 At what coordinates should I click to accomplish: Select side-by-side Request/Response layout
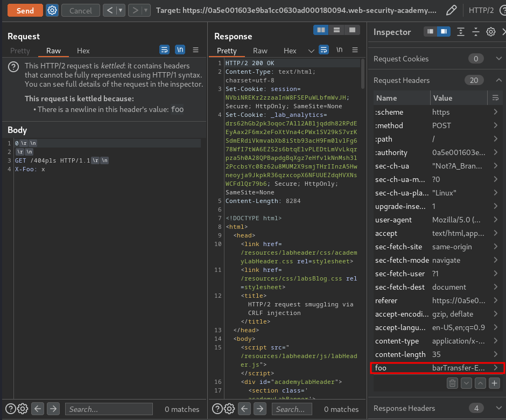[x=321, y=30]
